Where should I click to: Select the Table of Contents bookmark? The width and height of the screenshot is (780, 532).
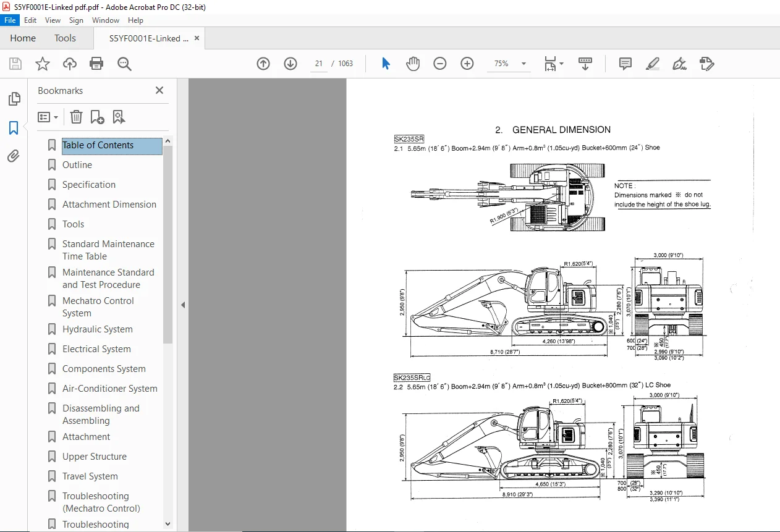pyautogui.click(x=112, y=146)
